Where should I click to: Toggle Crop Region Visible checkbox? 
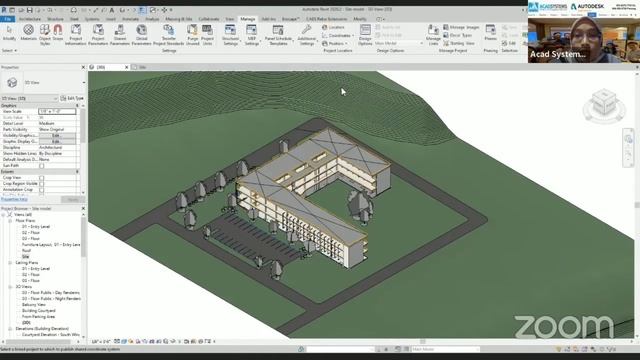(x=41, y=184)
